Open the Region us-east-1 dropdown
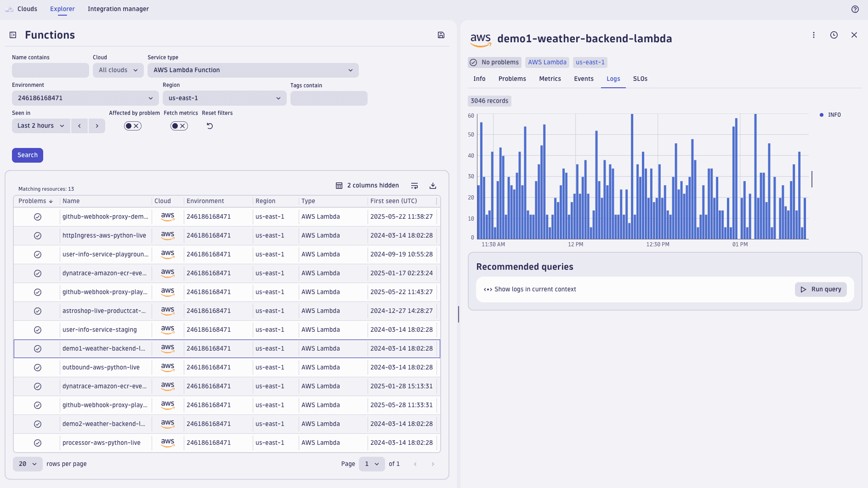 224,98
